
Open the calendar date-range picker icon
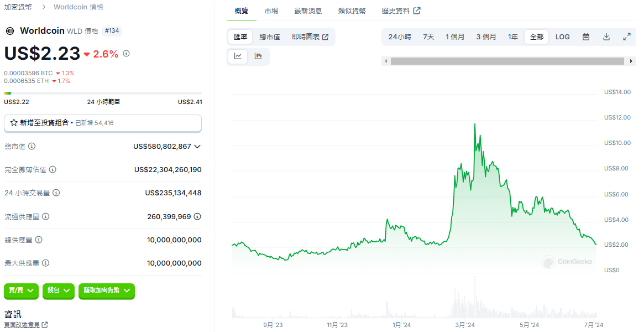(585, 36)
